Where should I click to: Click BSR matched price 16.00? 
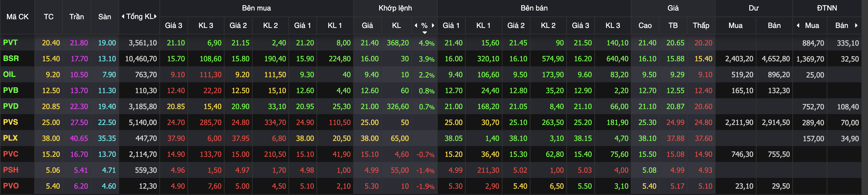click(370, 59)
